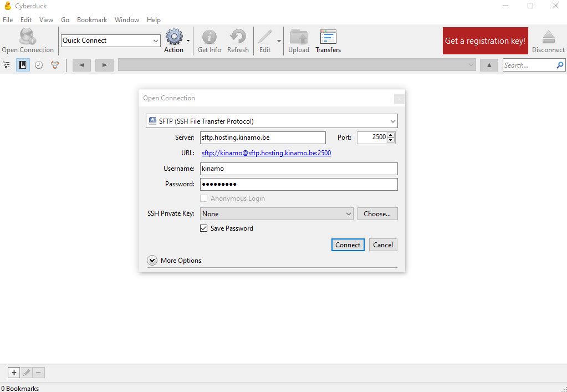567x392 pixels.
Task: Click the Transfers toolbar icon
Action: [x=328, y=38]
